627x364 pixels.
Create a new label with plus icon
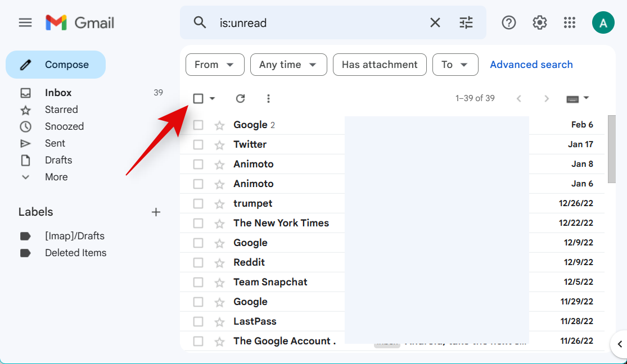click(156, 212)
